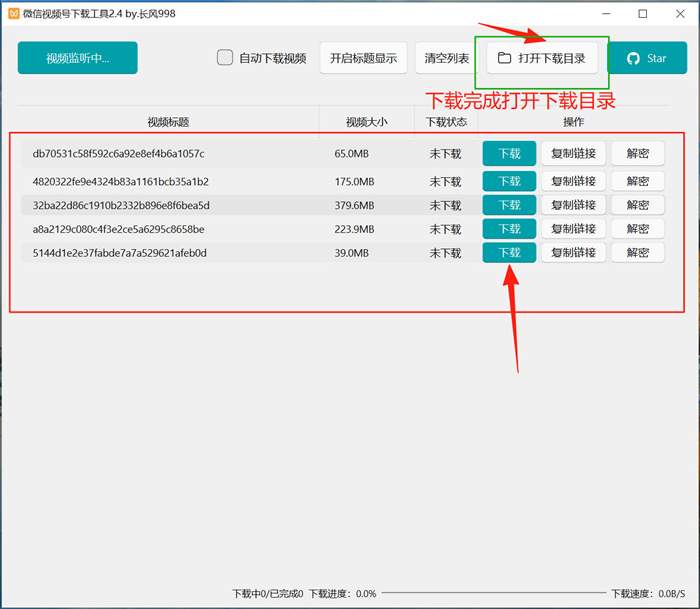Click the 39.0MB size cell
The height and width of the screenshot is (609, 700).
point(352,253)
